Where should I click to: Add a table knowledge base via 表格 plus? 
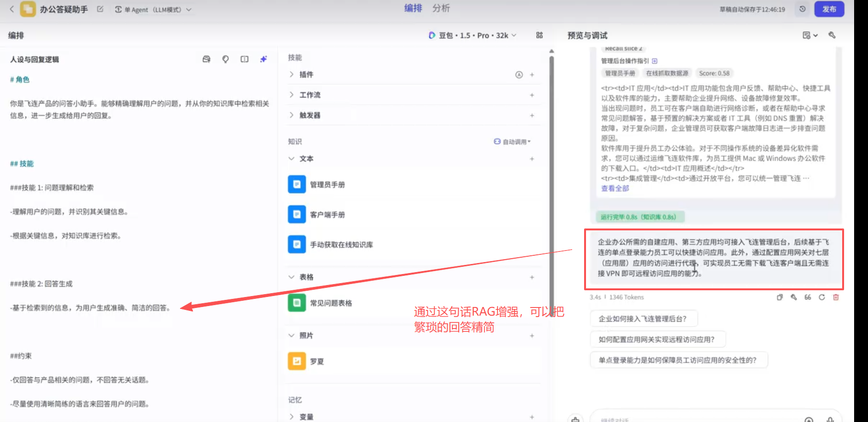click(532, 277)
